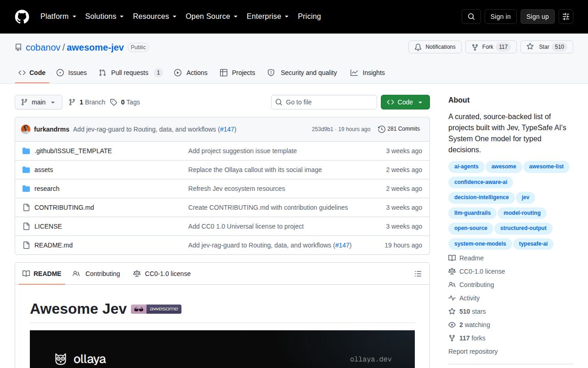Screen dimensions: 588x368
Task: Go to the Pricing page
Action: (x=309, y=17)
